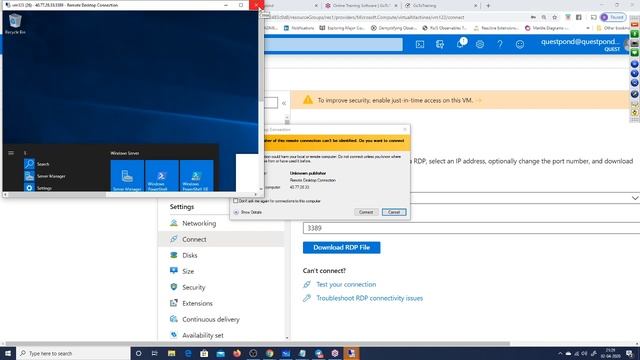Open the bookmarks overflow dropdown arrow
The height and width of the screenshot is (360, 640).
[588, 28]
